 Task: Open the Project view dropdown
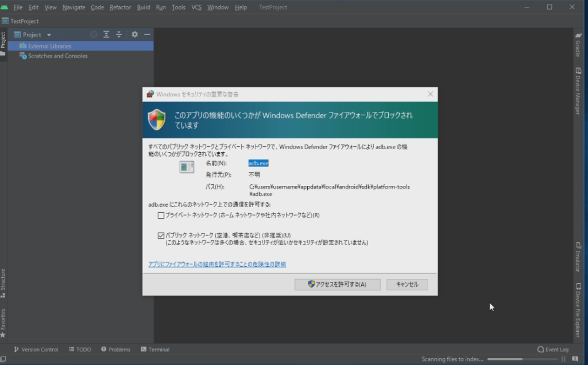pyautogui.click(x=48, y=35)
